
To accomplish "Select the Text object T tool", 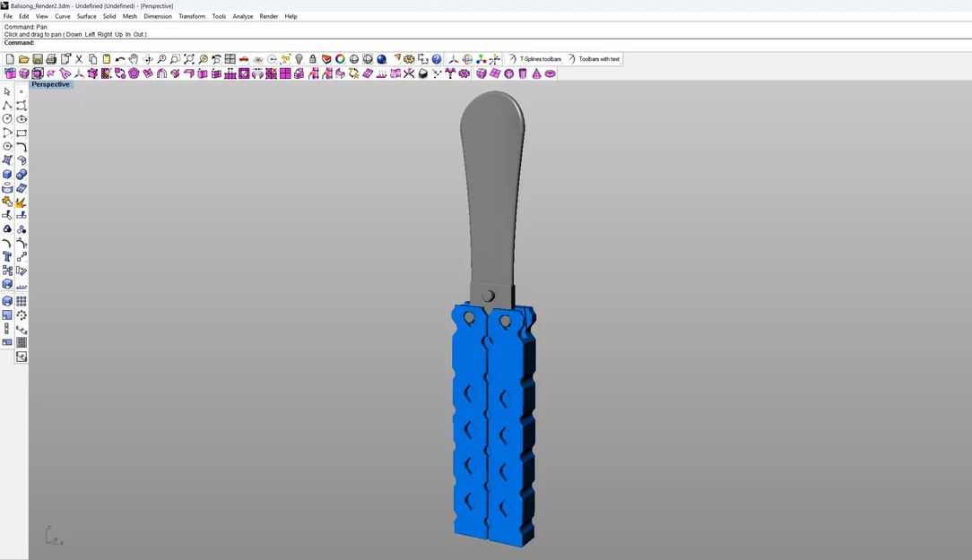I will point(7,256).
